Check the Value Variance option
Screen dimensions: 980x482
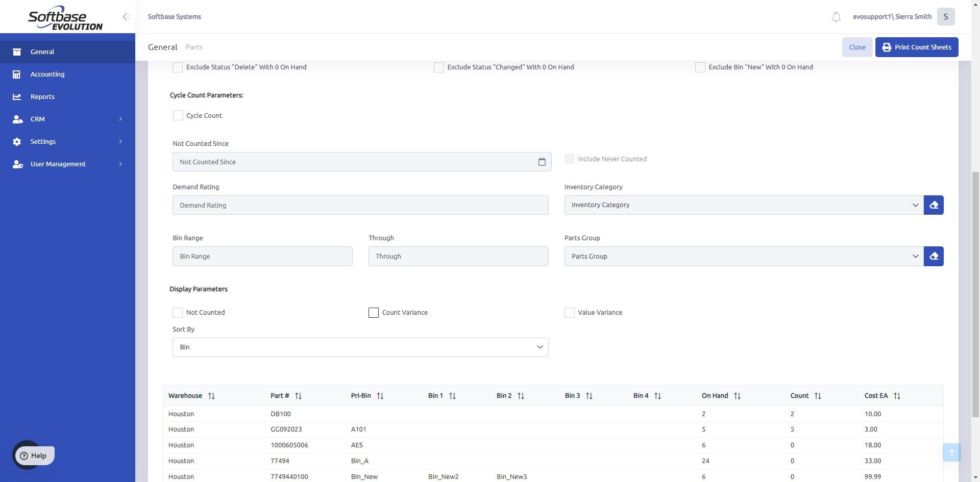(570, 313)
